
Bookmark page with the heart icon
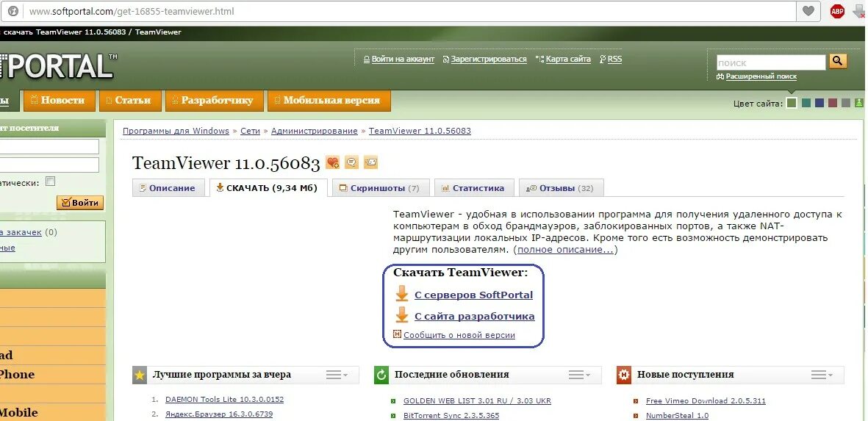[x=808, y=11]
